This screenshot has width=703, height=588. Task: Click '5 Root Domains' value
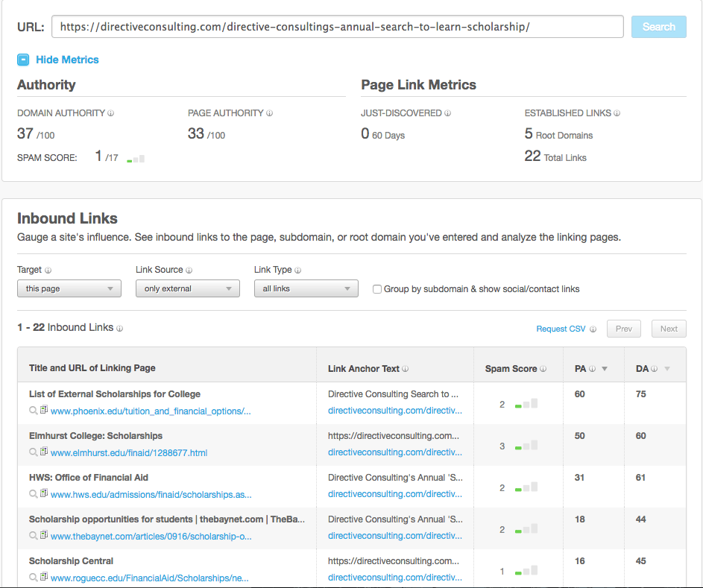[x=558, y=134]
